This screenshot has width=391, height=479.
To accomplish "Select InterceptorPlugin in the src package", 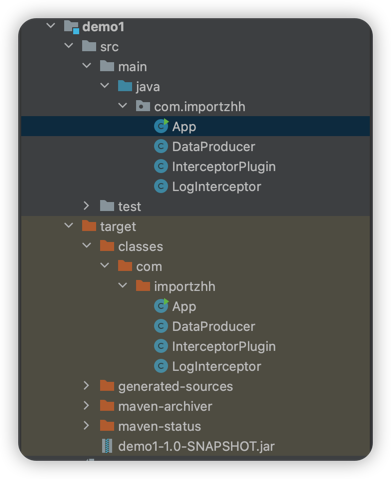I will point(224,167).
